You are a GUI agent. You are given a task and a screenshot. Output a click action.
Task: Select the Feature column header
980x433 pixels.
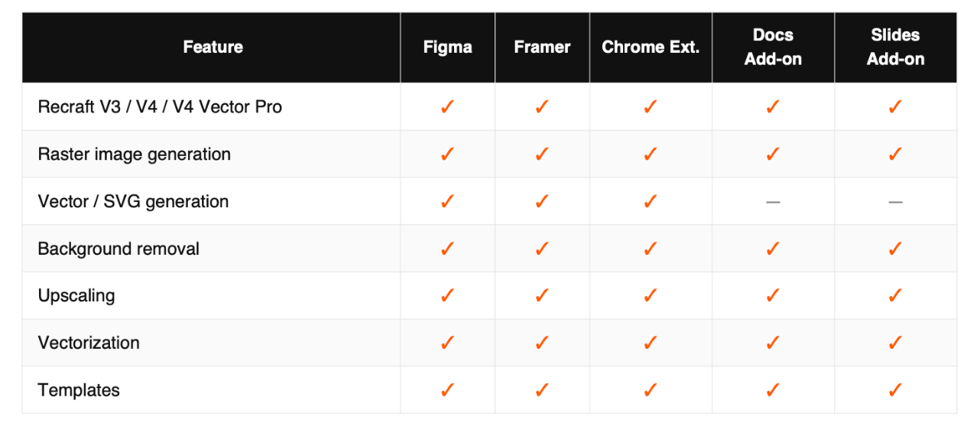pos(213,47)
